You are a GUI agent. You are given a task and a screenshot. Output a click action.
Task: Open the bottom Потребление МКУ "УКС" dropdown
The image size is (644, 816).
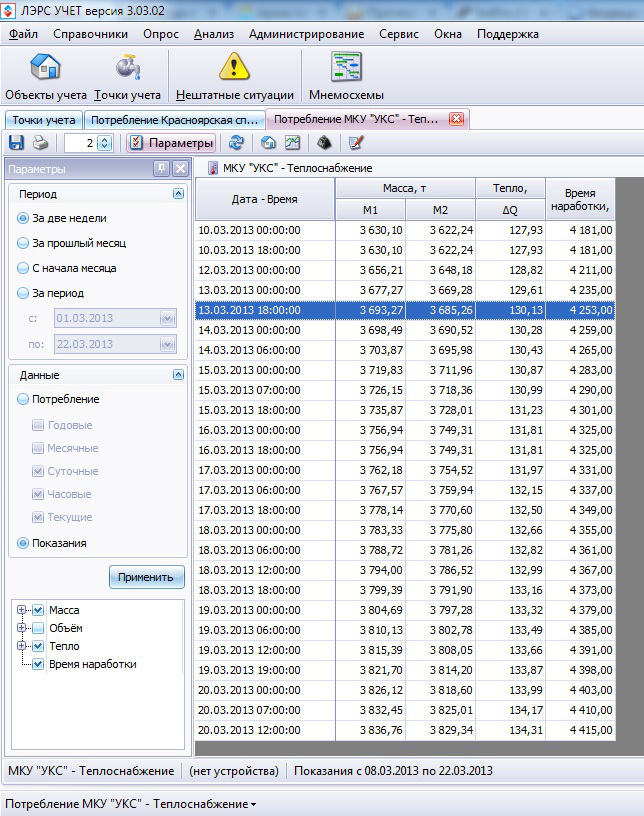(x=131, y=804)
